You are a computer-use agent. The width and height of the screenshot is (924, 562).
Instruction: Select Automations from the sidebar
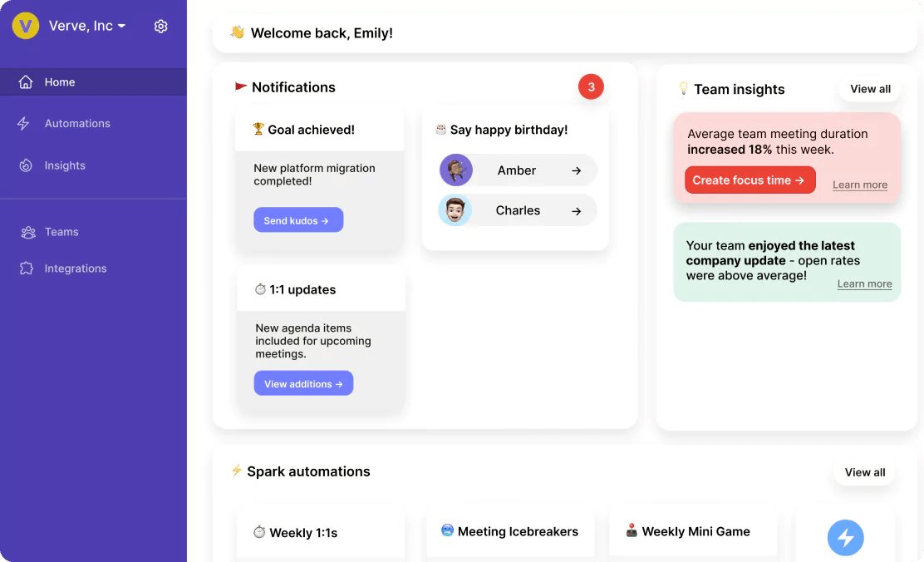click(x=77, y=123)
